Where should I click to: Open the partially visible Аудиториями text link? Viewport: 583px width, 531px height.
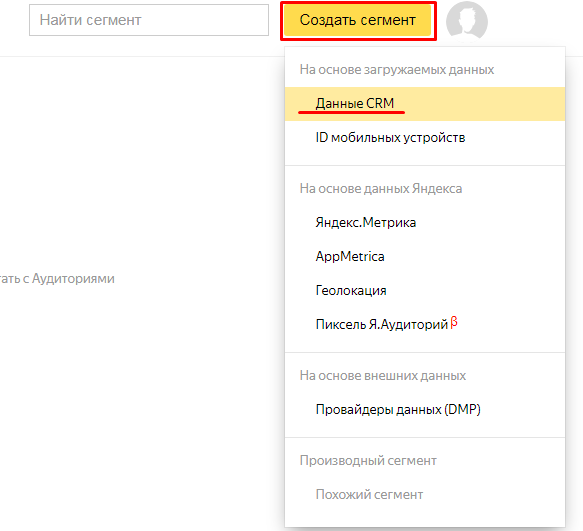[57, 279]
